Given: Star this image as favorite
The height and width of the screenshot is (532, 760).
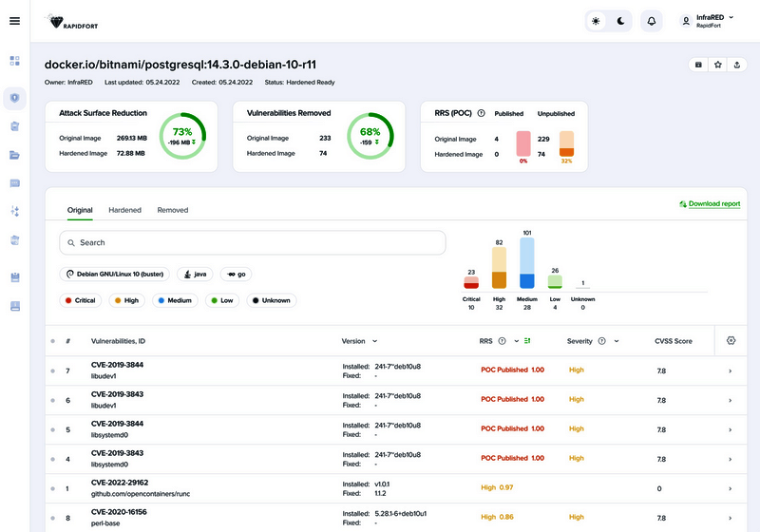Looking at the screenshot, I should pos(718,65).
